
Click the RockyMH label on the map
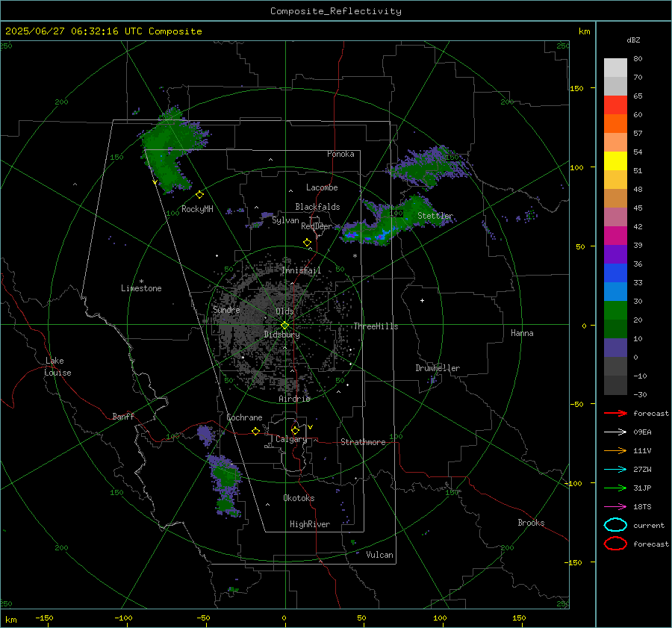coord(197,209)
